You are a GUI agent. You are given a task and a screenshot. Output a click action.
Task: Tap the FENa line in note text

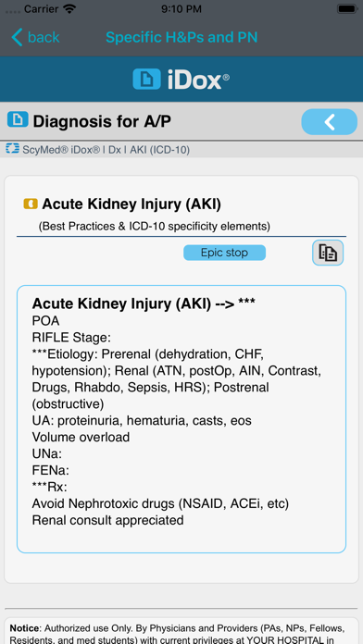pos(51,470)
